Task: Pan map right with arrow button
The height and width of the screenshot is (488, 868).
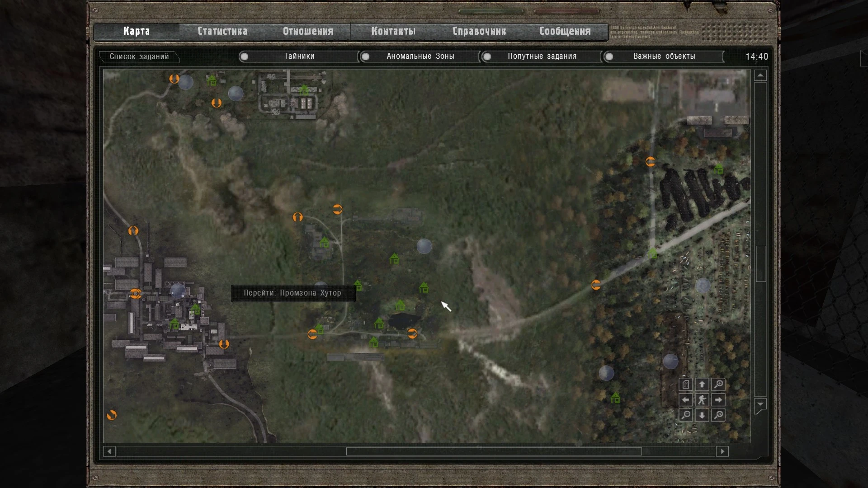Action: tap(718, 400)
